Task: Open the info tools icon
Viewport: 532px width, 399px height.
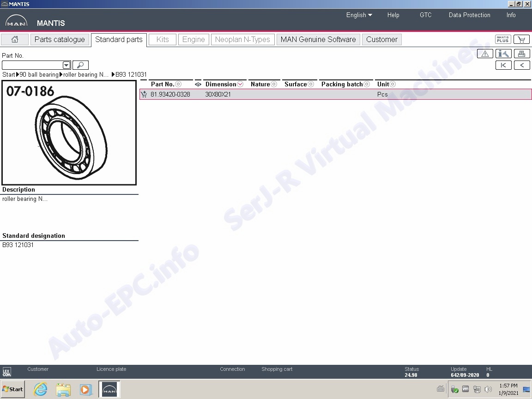Action: coord(503,54)
